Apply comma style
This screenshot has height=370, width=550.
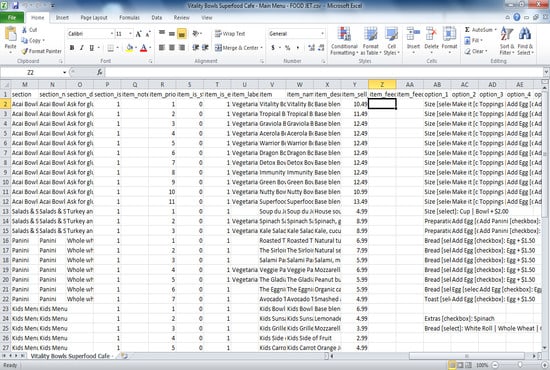(x=298, y=48)
